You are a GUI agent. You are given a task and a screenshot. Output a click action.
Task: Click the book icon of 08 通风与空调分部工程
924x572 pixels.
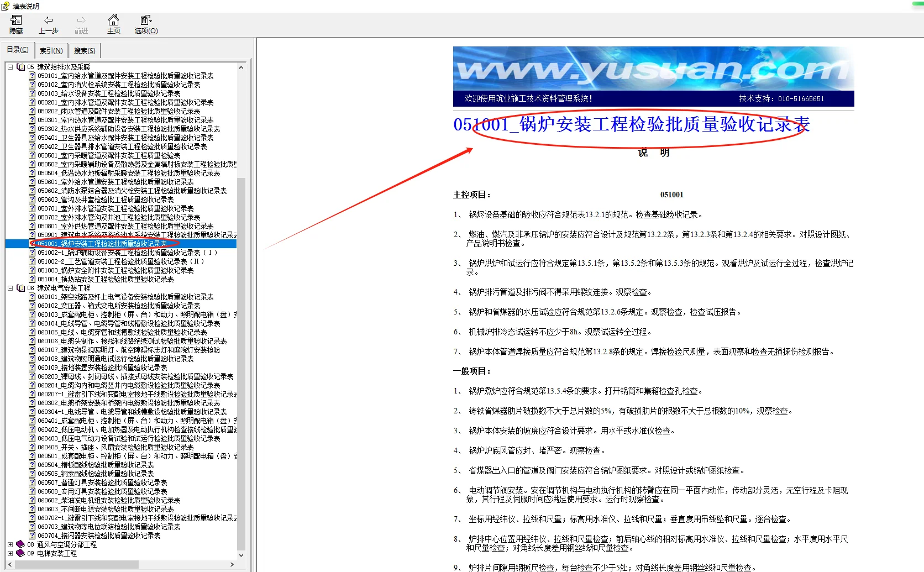(20, 544)
